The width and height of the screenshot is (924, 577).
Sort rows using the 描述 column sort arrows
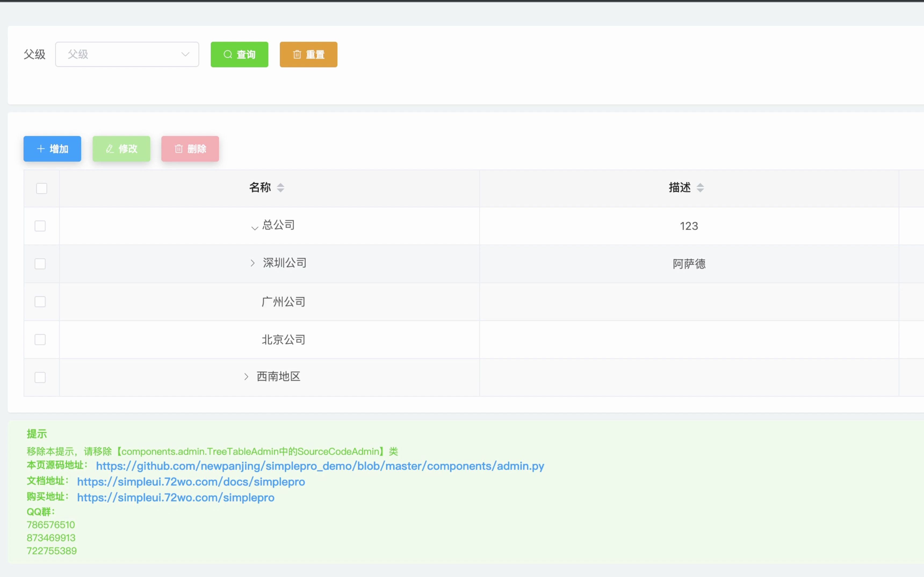coord(701,187)
